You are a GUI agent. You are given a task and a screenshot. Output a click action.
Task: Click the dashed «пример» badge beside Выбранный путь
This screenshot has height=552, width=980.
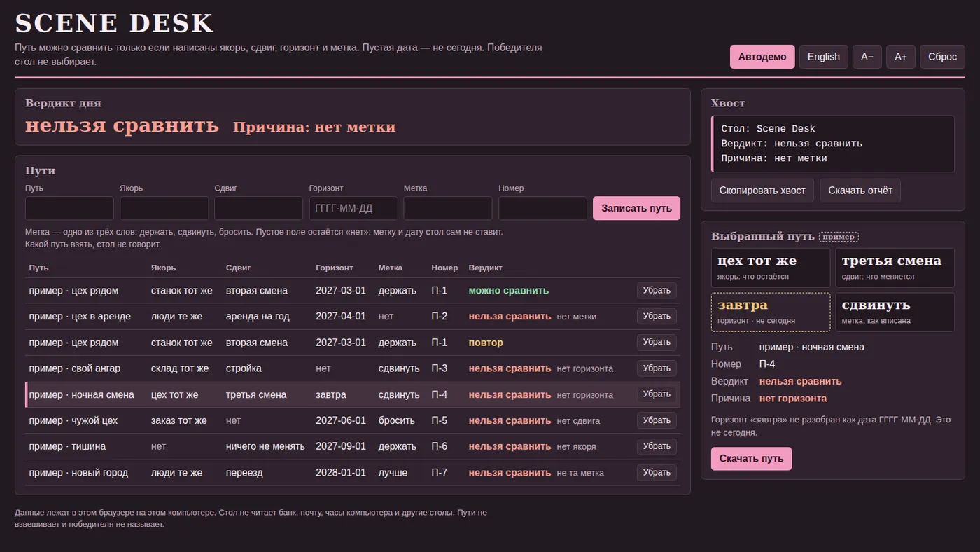pos(839,237)
